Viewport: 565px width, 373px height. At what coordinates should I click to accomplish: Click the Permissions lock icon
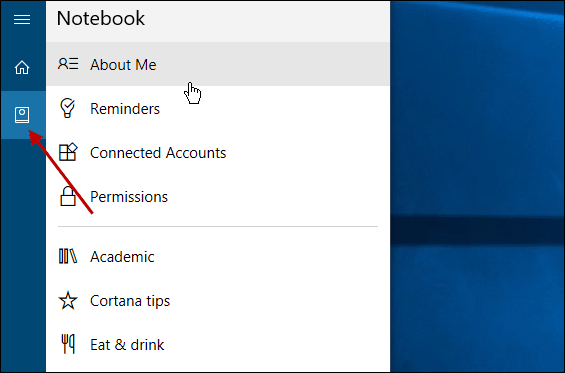pyautogui.click(x=68, y=196)
